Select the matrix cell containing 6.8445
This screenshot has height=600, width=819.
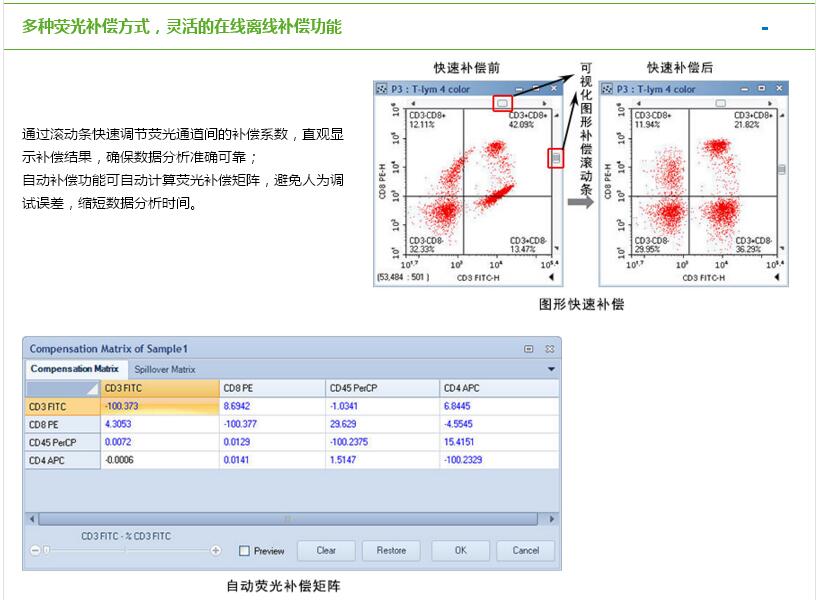499,406
